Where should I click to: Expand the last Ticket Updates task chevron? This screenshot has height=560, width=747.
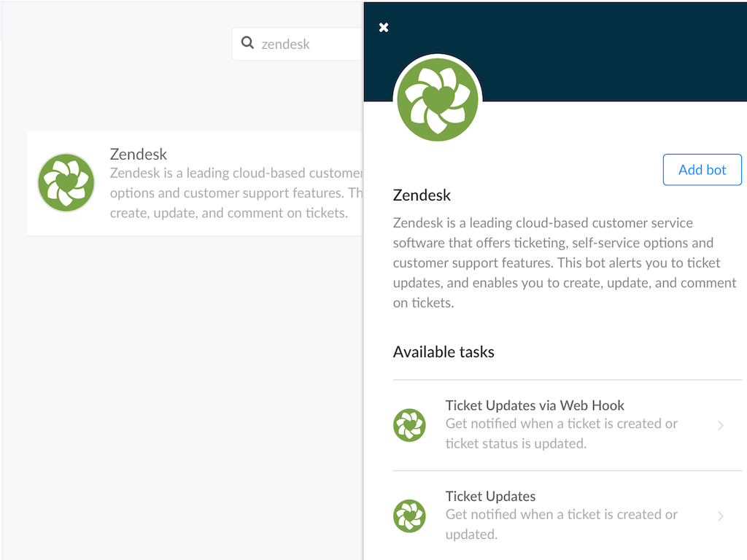pyautogui.click(x=721, y=516)
